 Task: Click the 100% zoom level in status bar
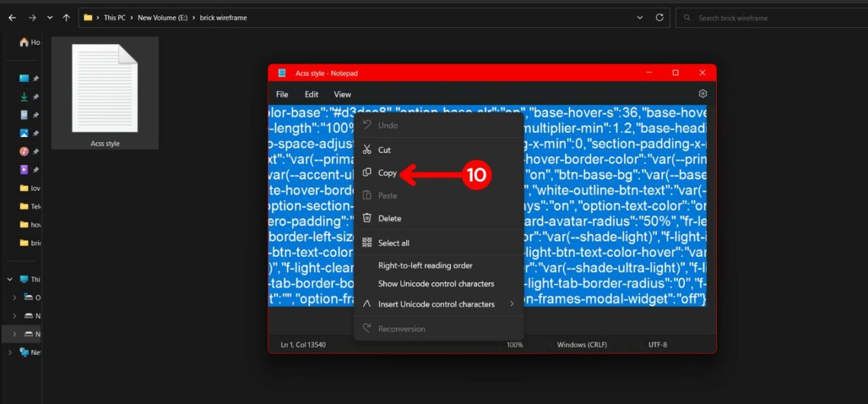(x=514, y=344)
